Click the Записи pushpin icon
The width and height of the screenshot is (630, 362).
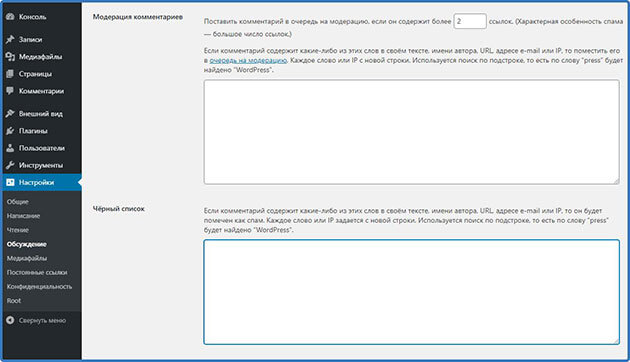pyautogui.click(x=10, y=39)
